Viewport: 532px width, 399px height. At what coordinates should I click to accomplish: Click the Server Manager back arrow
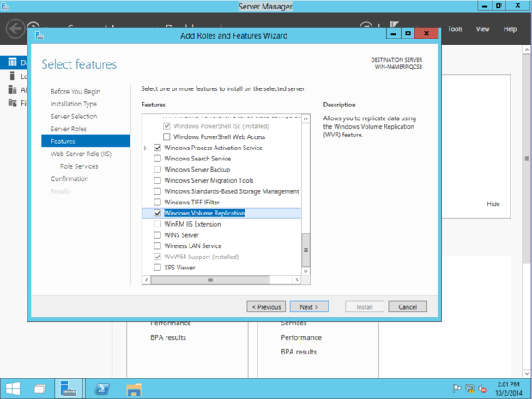15,28
